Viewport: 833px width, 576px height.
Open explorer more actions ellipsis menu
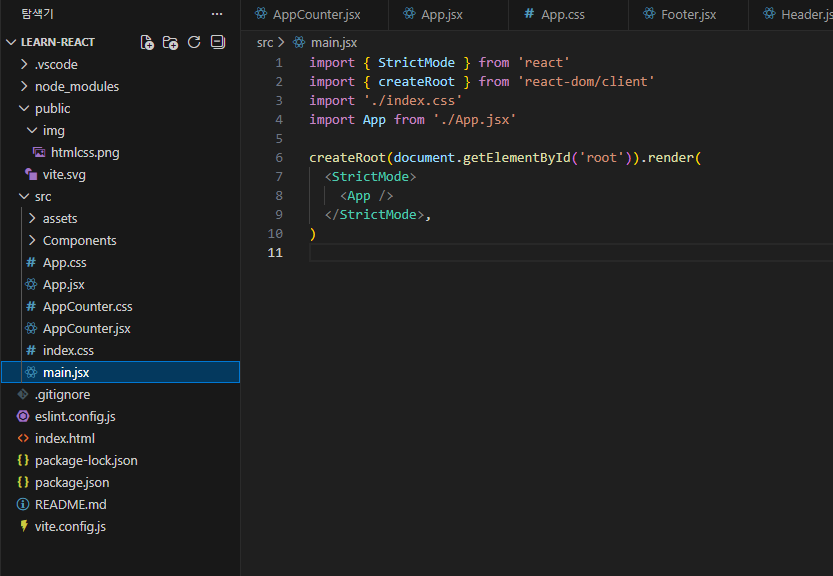click(217, 14)
